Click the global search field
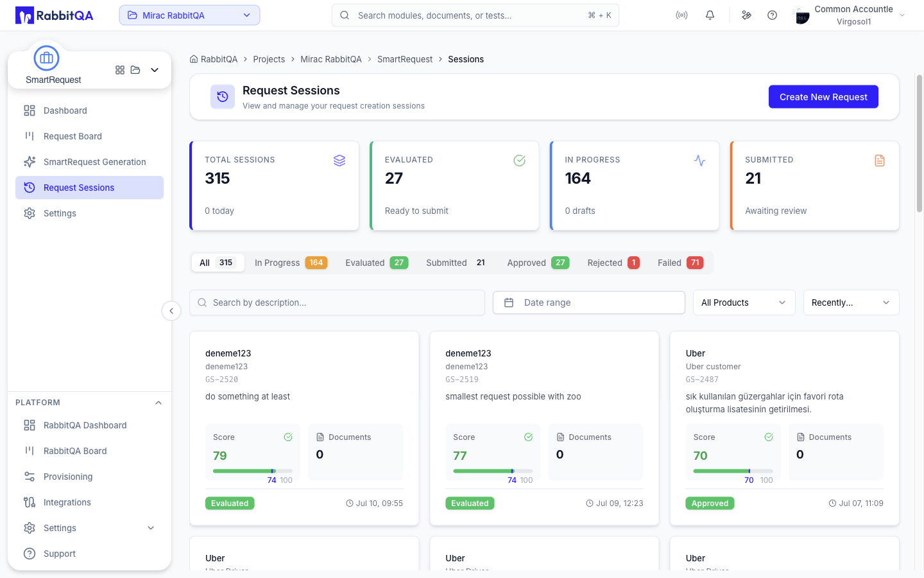Screen dimensions: 924x578 coord(475,15)
